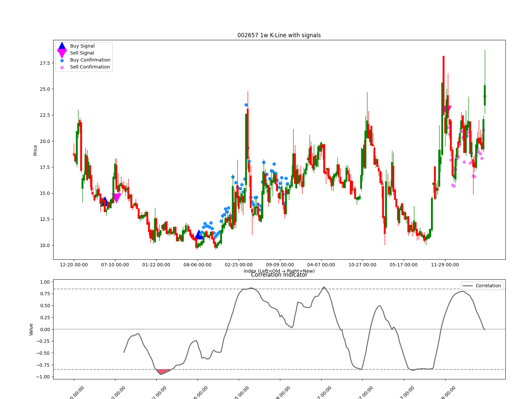Click the Sell Confirmation violet dot in legend
The width and height of the screenshot is (532, 399).
(x=62, y=67)
